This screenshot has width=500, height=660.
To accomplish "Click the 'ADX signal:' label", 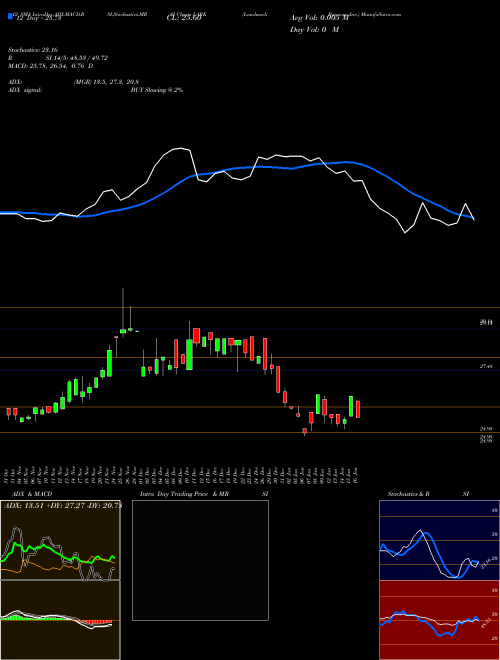I will [x=25, y=90].
